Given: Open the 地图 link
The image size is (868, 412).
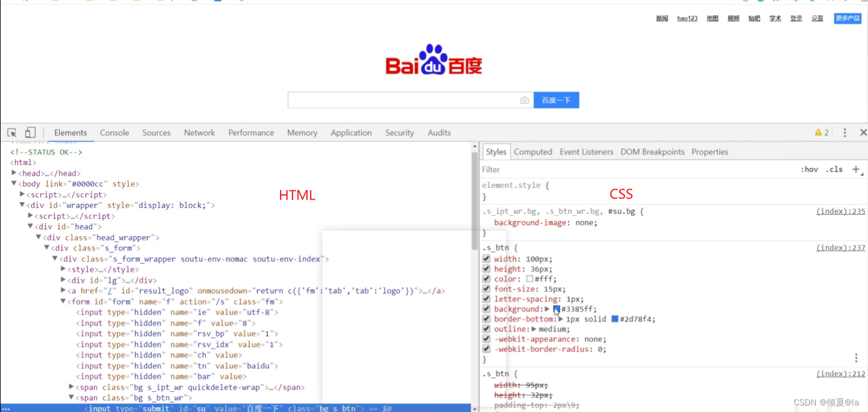Looking at the screenshot, I should click(712, 19).
